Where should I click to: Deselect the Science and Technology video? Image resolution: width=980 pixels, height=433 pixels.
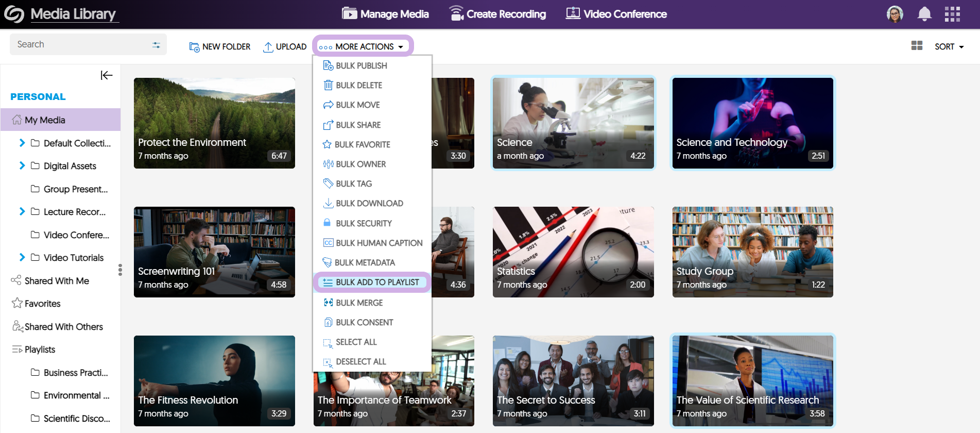tap(752, 123)
